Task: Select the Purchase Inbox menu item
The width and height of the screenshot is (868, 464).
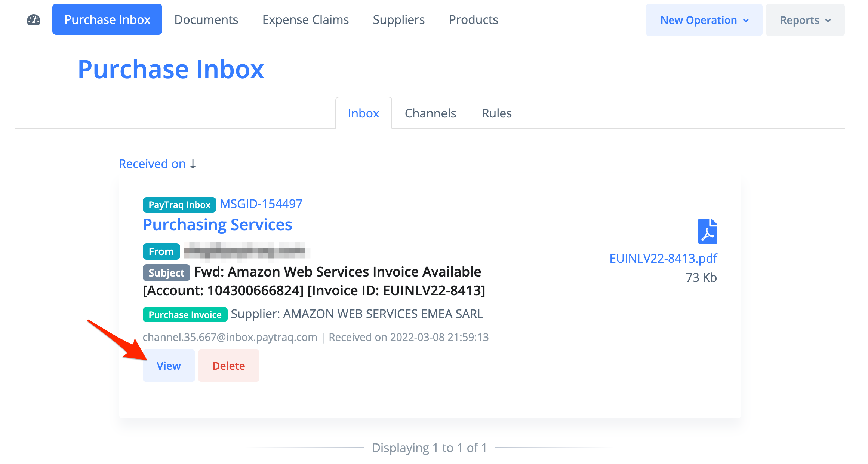Action: tap(107, 19)
